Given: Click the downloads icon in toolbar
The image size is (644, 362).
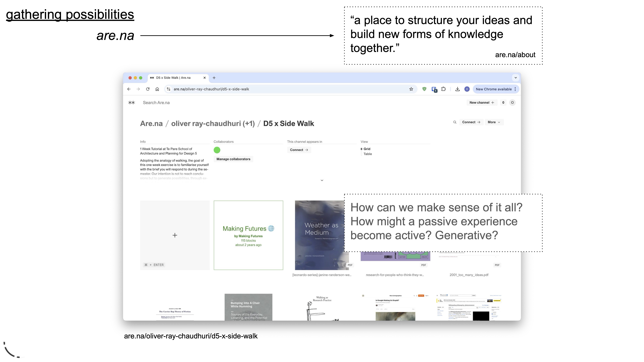Looking at the screenshot, I should click(458, 89).
